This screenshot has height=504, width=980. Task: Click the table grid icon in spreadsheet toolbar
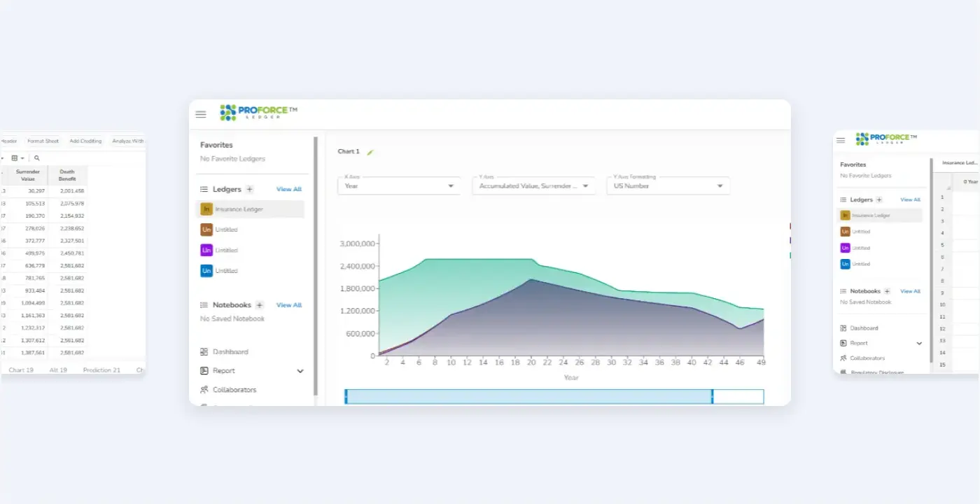[x=15, y=158]
